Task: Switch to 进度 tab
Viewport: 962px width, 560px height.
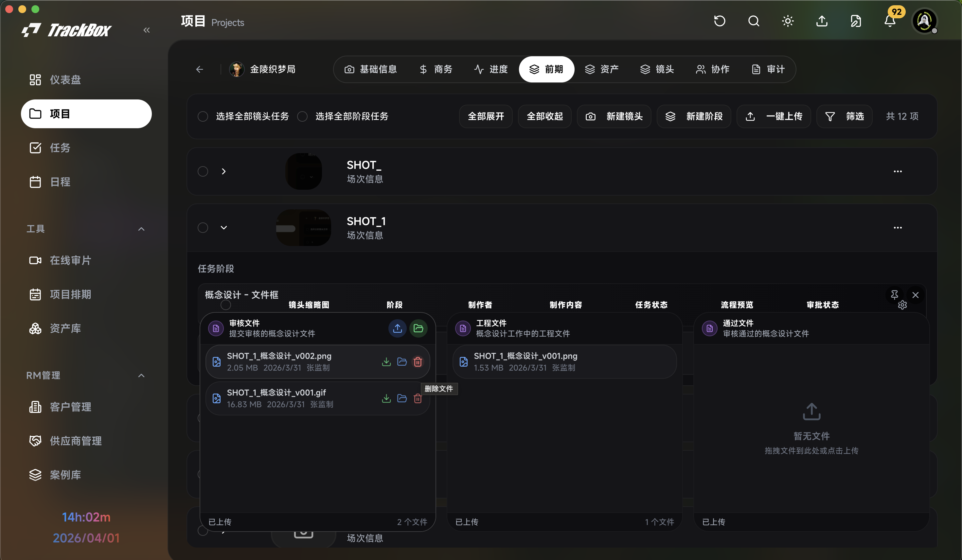Action: pos(491,69)
